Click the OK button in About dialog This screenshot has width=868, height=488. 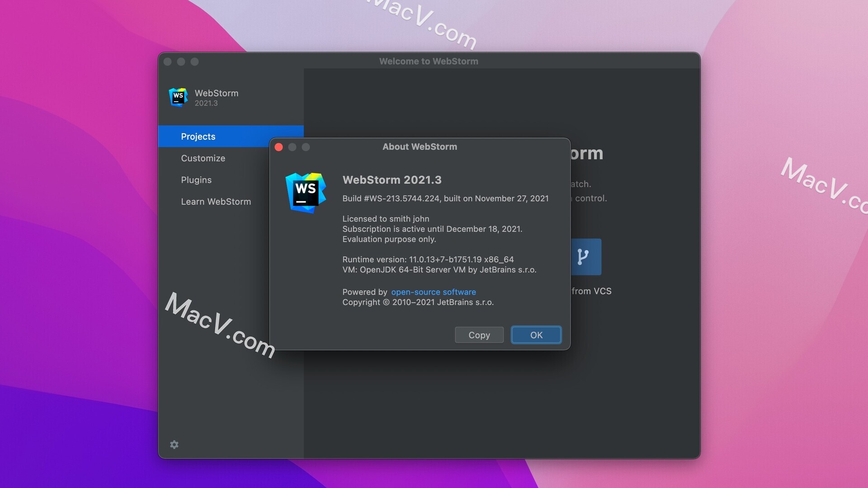pos(536,335)
